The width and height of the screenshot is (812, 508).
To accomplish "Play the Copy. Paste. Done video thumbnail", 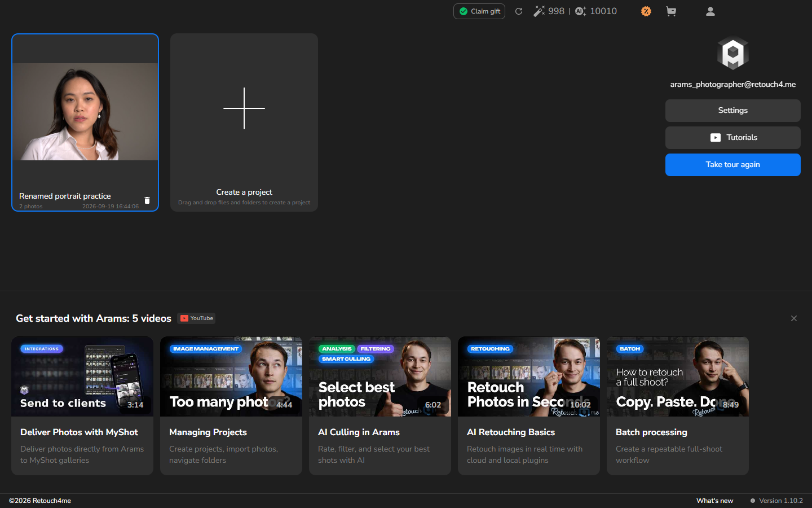I will [678, 376].
